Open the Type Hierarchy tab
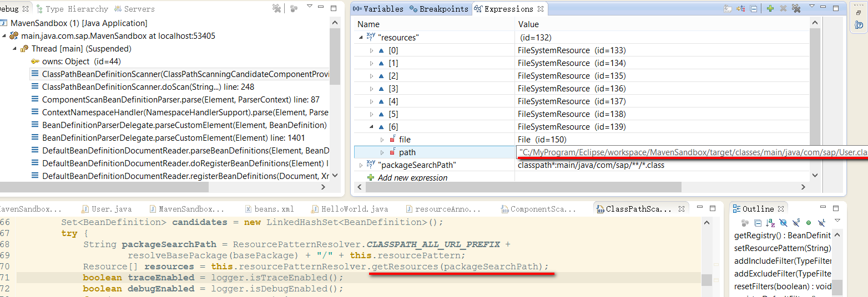Viewport: 868px width, 297px height. click(72, 9)
